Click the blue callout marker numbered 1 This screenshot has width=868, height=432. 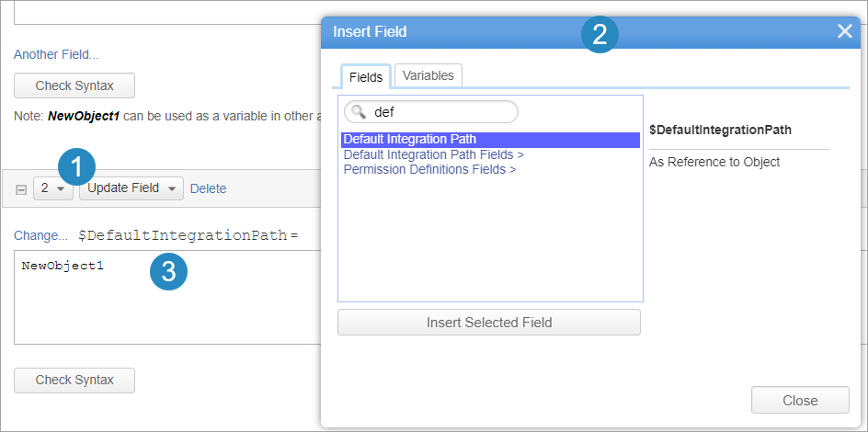[77, 167]
